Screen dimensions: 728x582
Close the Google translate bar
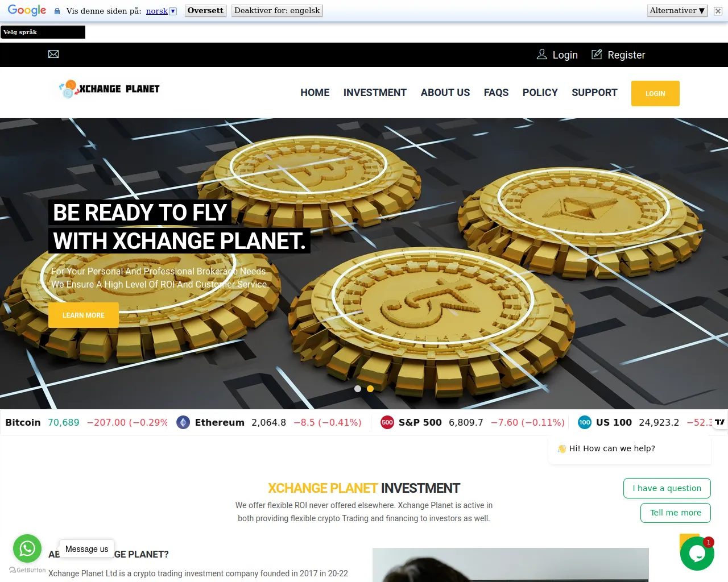[718, 11]
